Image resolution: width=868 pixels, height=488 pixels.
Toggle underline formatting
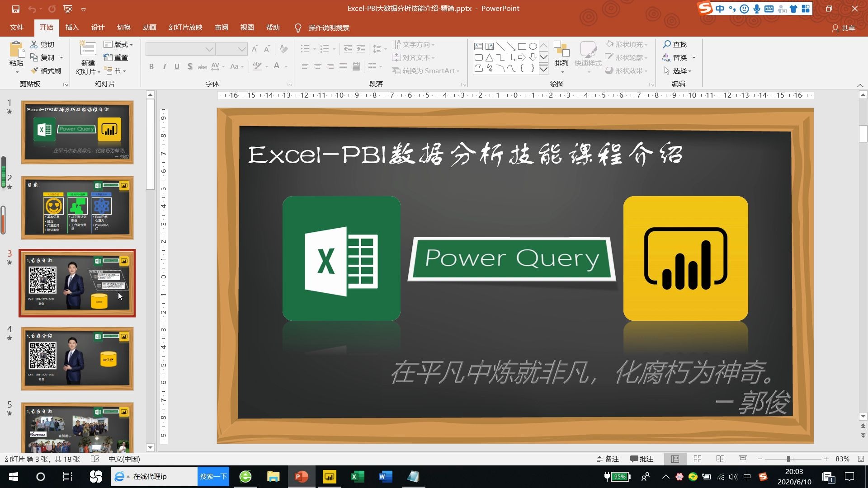click(177, 66)
